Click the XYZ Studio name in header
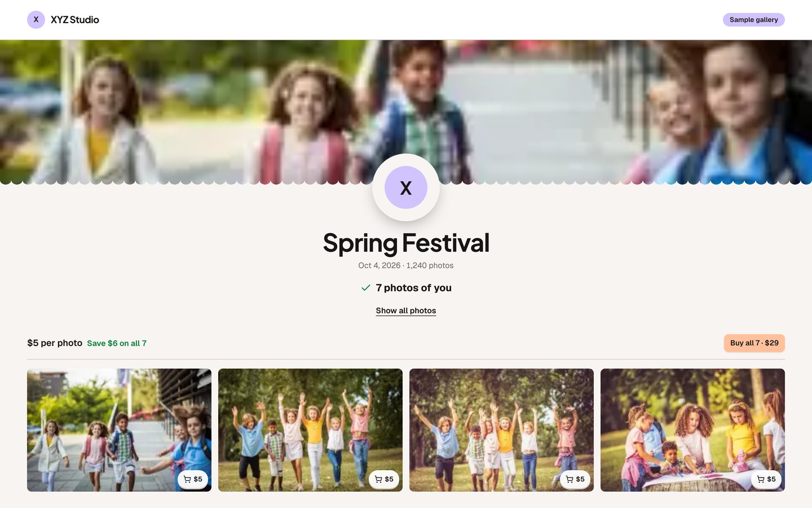This screenshot has height=508, width=812. (75, 20)
